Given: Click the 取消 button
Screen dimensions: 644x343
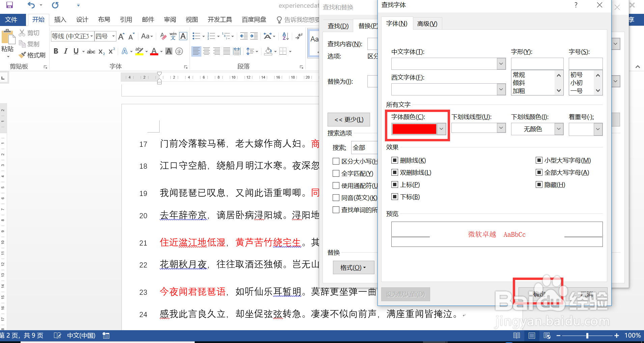Looking at the screenshot, I should tap(586, 294).
